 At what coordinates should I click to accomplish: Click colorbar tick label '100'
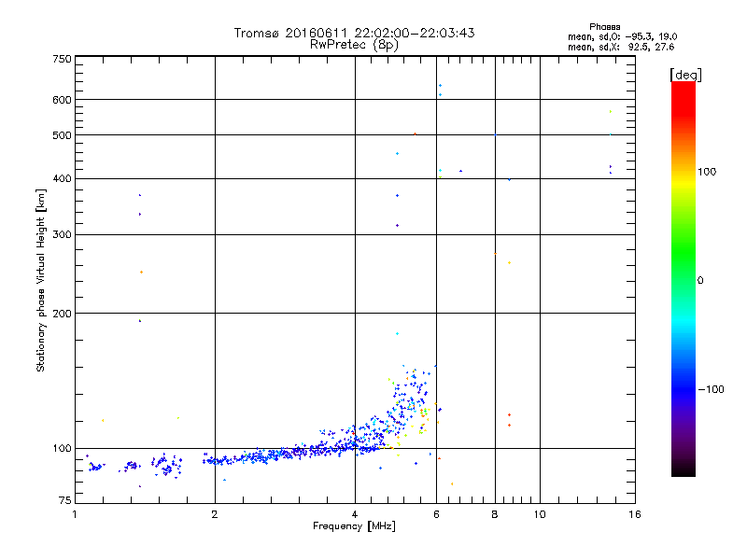pos(707,172)
